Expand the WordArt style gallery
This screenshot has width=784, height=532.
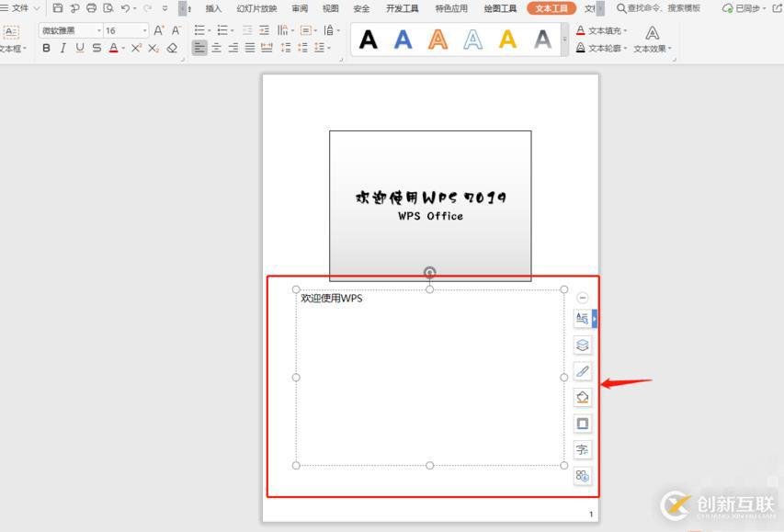(564, 39)
